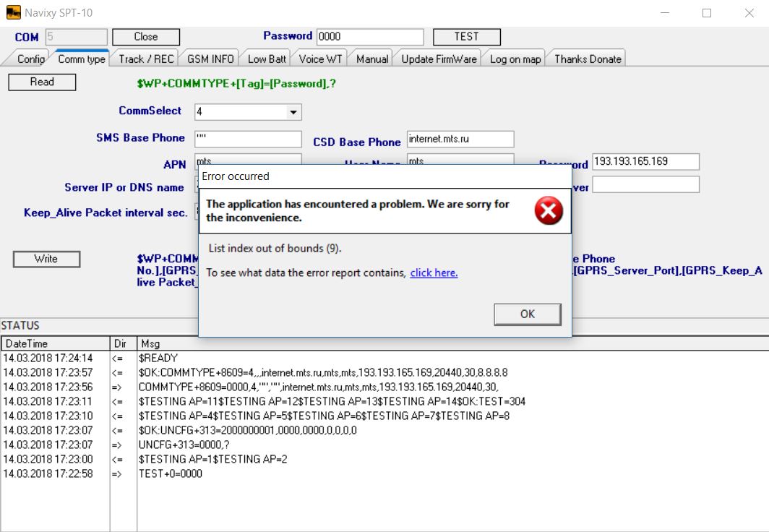
Task: Open the Thanks Donate tab
Action: (x=588, y=59)
